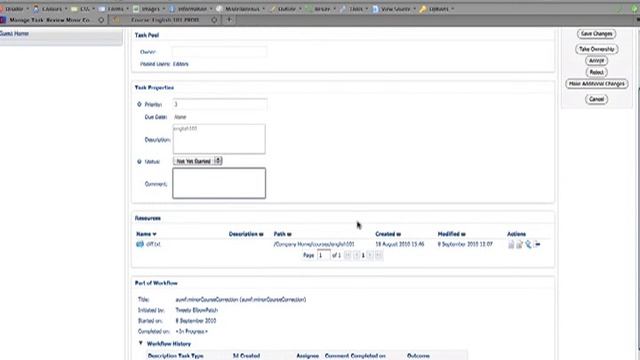
Task: Sort resources by the Name column
Action: (146, 234)
